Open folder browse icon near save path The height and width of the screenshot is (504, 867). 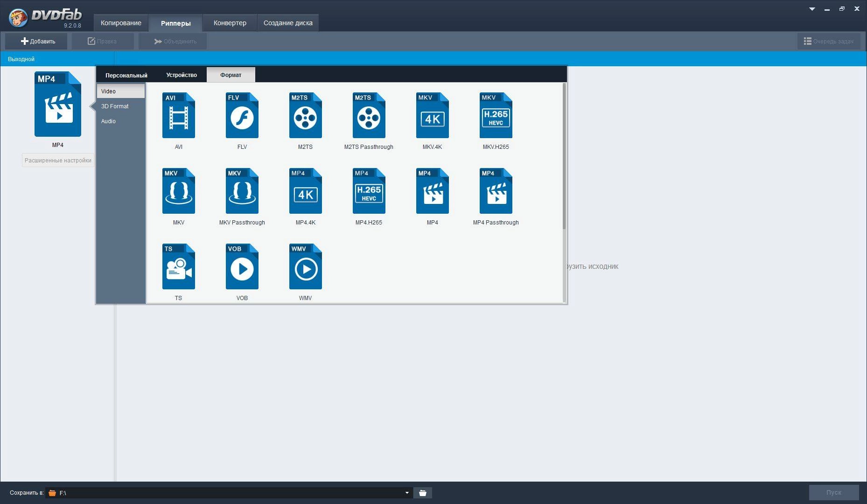[x=423, y=493]
